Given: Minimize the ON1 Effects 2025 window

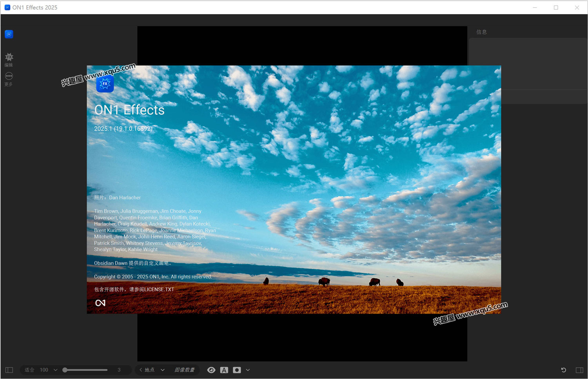Looking at the screenshot, I should tap(535, 7).
